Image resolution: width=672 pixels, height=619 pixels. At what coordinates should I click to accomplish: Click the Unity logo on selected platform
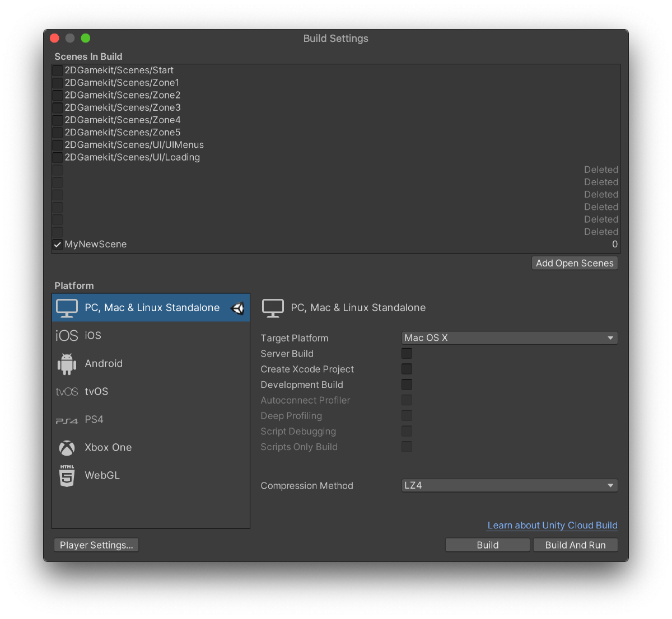238,308
